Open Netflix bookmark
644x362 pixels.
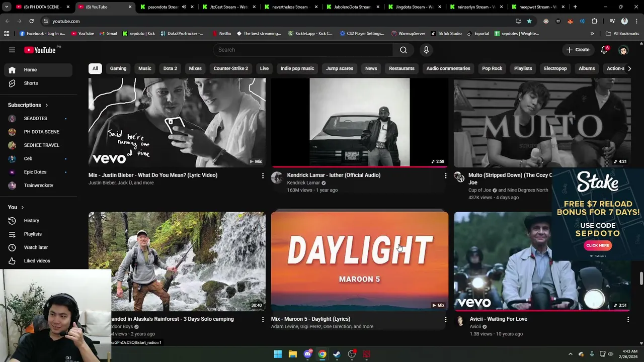222,34
